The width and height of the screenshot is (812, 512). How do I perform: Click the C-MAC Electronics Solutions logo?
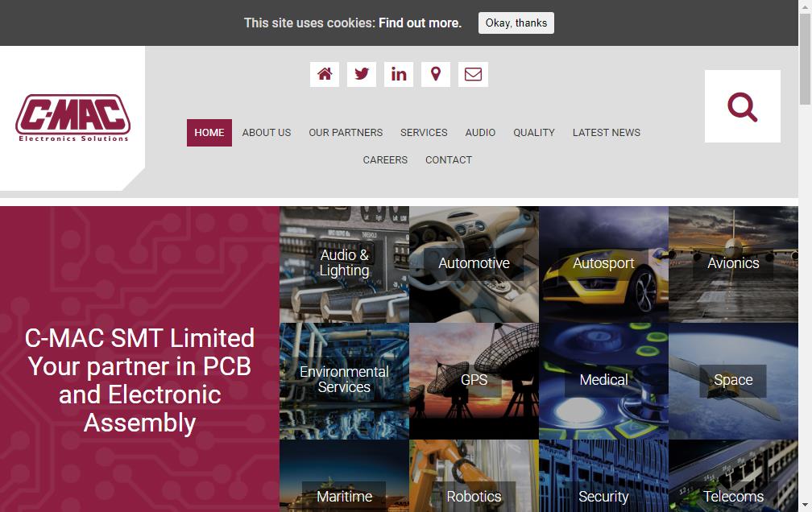(73, 118)
